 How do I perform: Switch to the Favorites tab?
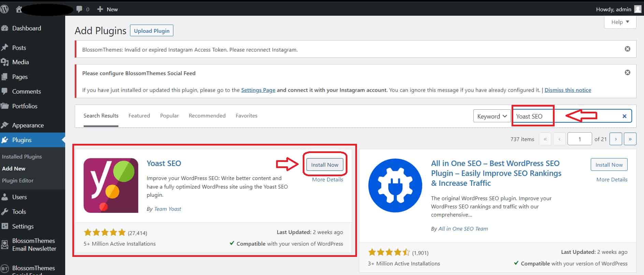click(x=246, y=116)
